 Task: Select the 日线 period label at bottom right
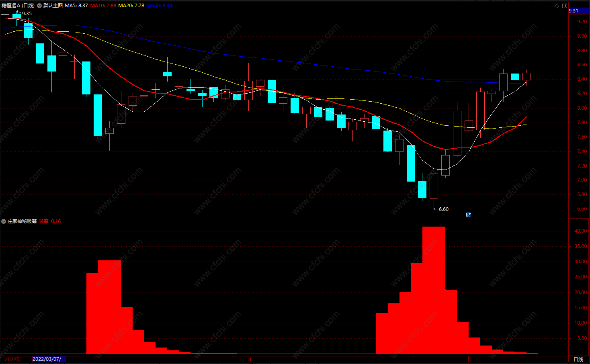578,359
